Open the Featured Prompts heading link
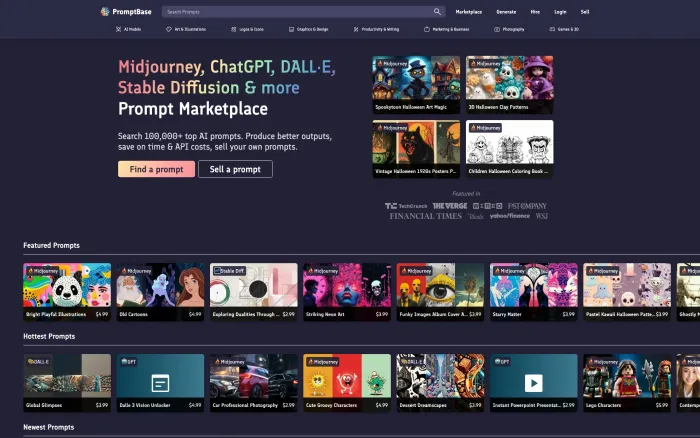The width and height of the screenshot is (700, 438). coord(51,246)
